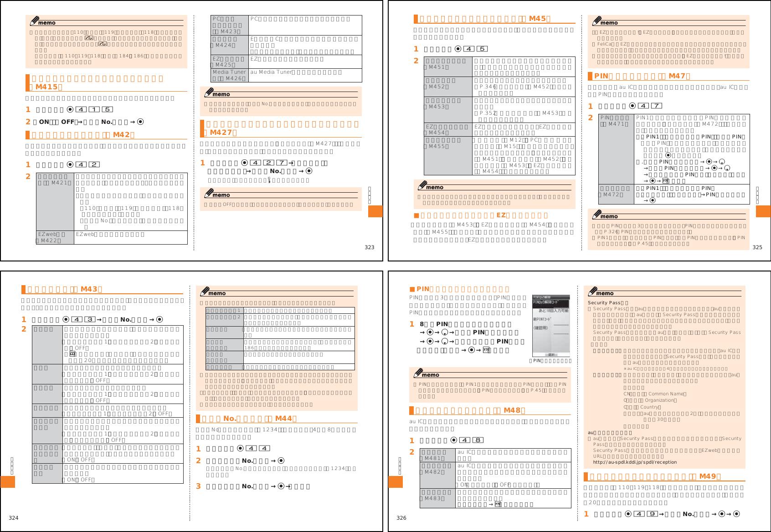This screenshot has height=532, width=771.
Task: Click page number 325
Action: (x=757, y=247)
